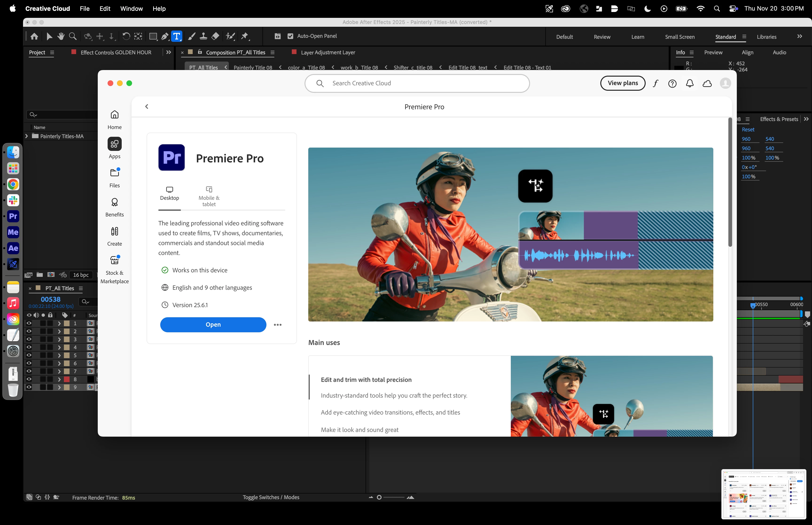The width and height of the screenshot is (812, 525).
Task: Click the notifications bell icon
Action: coord(690,83)
